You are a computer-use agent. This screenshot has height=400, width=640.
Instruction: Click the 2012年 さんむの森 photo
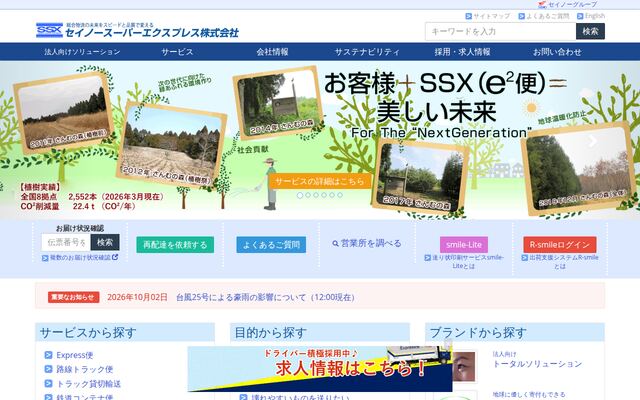(171, 145)
